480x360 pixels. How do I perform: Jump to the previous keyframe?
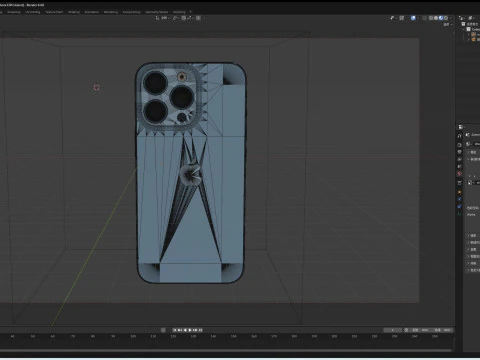tap(180, 330)
